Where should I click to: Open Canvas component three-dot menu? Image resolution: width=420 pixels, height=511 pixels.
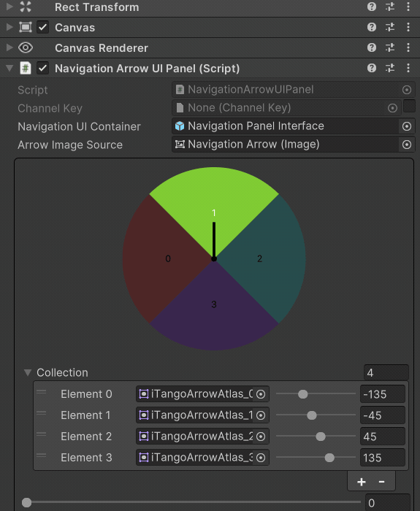tap(408, 27)
